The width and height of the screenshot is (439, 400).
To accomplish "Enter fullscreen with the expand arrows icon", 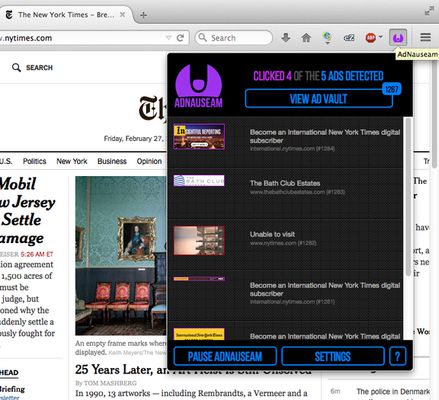I will (x=429, y=11).
